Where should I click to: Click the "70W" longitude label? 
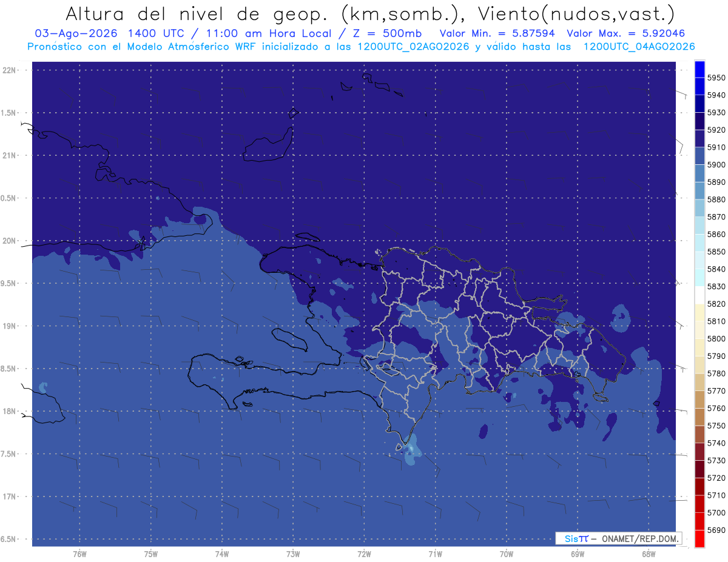point(507,554)
